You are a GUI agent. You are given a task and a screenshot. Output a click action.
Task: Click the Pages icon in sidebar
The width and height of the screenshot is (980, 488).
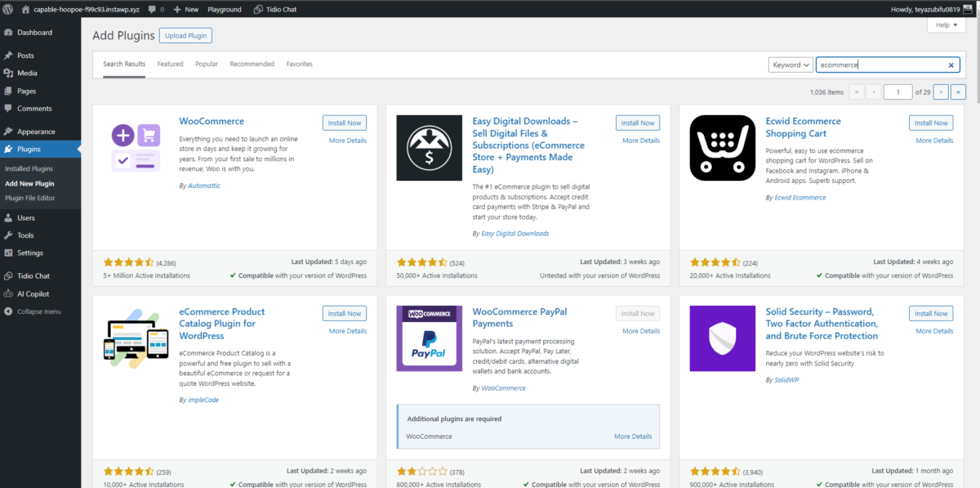tap(8, 91)
